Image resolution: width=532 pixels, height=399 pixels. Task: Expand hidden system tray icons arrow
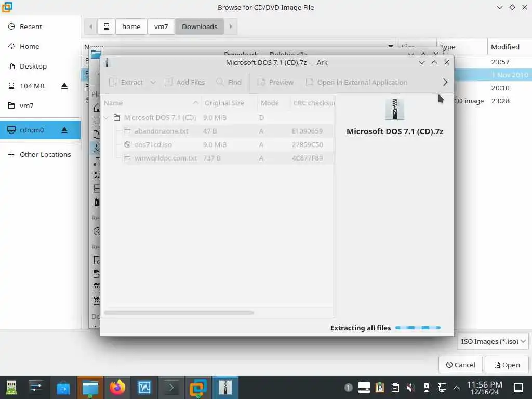click(457, 388)
